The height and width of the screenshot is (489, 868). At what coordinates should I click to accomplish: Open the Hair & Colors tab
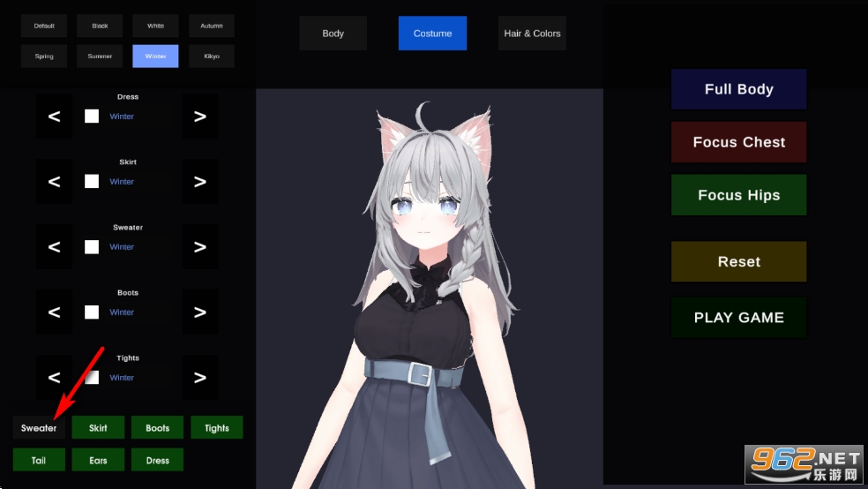532,34
